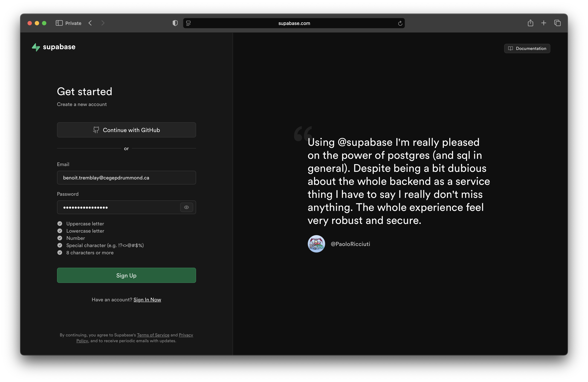Click the Lowercase letter check icon
This screenshot has width=588, height=382.
(x=60, y=231)
